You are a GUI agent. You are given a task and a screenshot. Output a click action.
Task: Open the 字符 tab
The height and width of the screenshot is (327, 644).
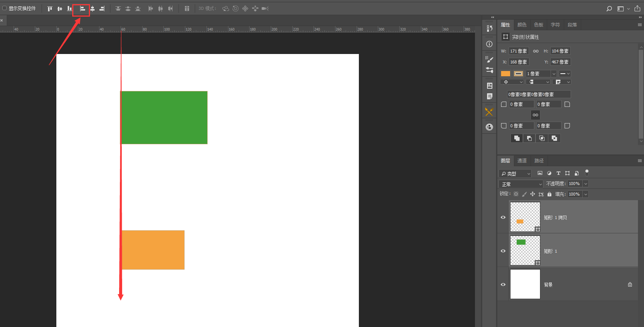click(x=555, y=25)
